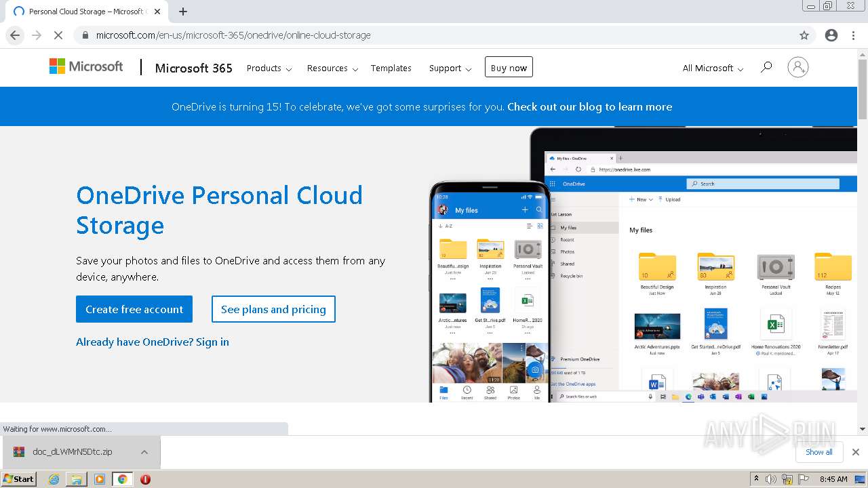This screenshot has width=868, height=488.
Task: View site info via the padlock icon
Action: pos(85,35)
